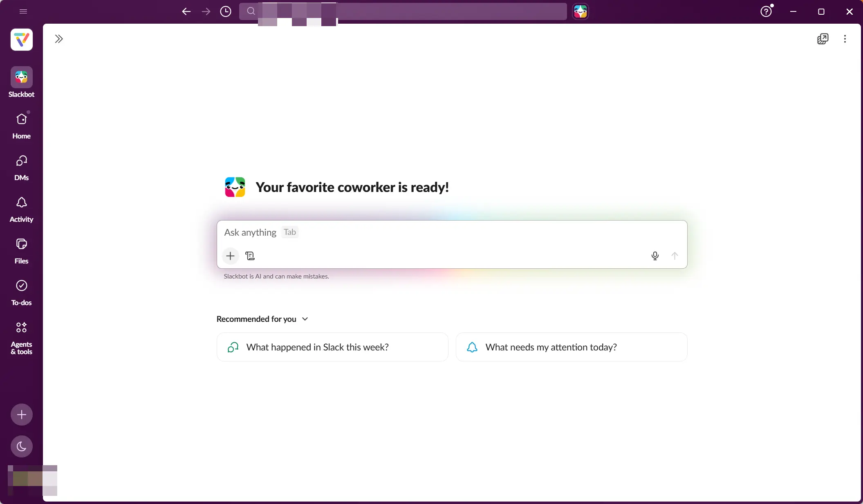The height and width of the screenshot is (504, 863).
Task: Open conversation in new window icon
Action: tap(823, 39)
